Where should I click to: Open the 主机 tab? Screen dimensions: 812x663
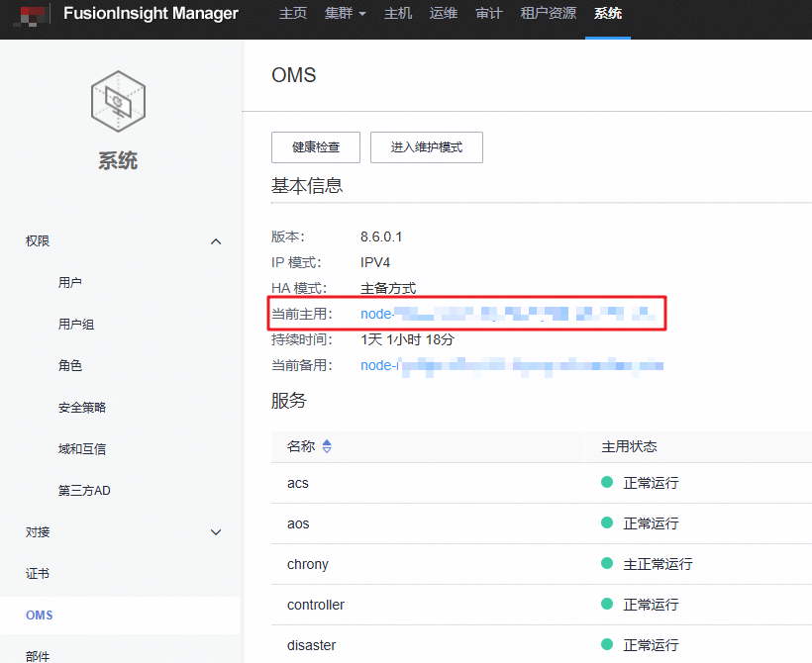[x=398, y=14]
